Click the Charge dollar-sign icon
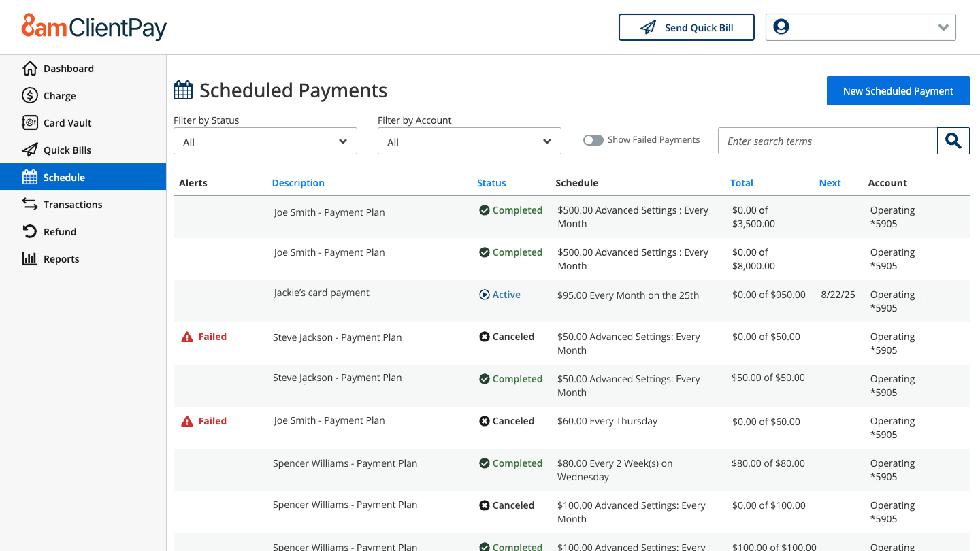The width and height of the screenshot is (980, 551). [29, 96]
